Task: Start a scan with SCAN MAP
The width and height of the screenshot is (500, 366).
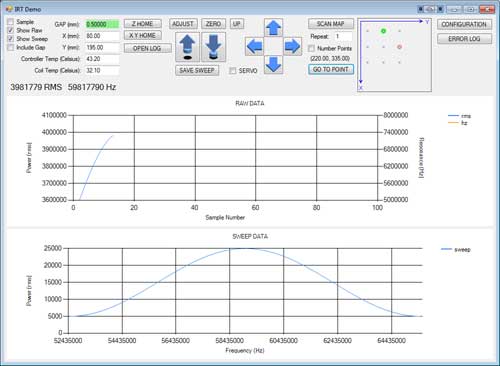Action: pyautogui.click(x=331, y=24)
